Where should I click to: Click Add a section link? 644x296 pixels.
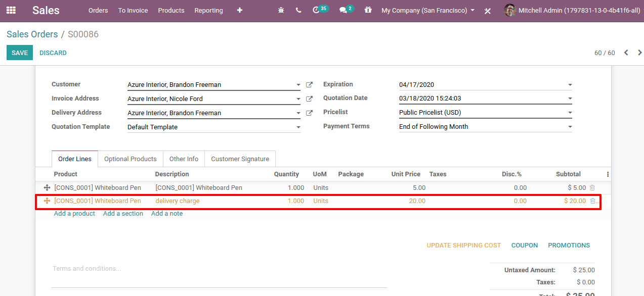pyautogui.click(x=123, y=214)
